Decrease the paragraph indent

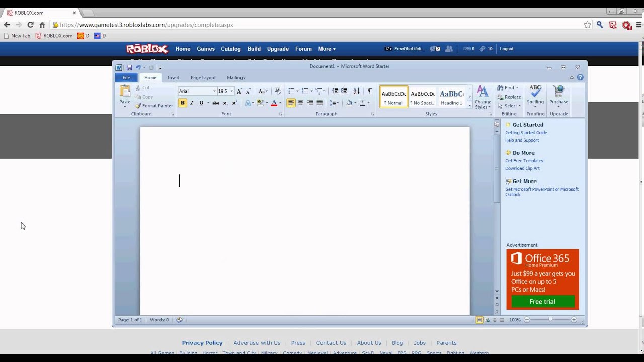click(x=335, y=91)
